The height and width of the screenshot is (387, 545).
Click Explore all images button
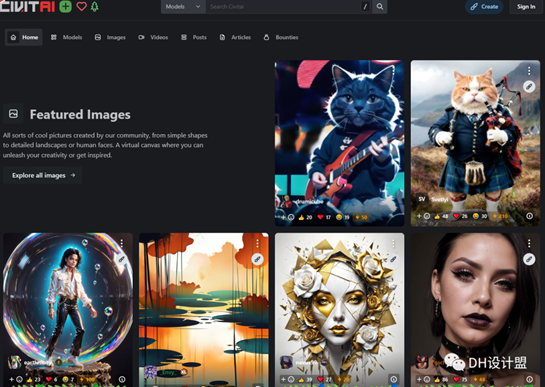tap(43, 175)
